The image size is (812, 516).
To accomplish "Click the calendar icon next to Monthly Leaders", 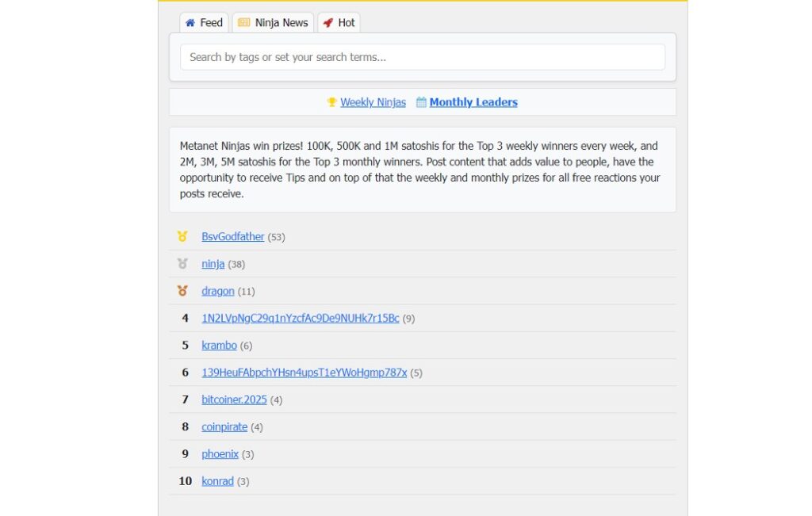I will tap(421, 102).
